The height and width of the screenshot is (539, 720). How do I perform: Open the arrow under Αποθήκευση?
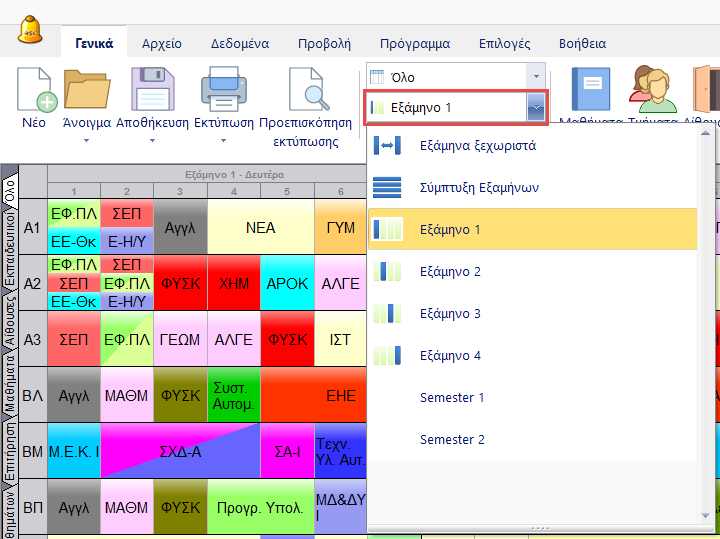[x=153, y=141]
